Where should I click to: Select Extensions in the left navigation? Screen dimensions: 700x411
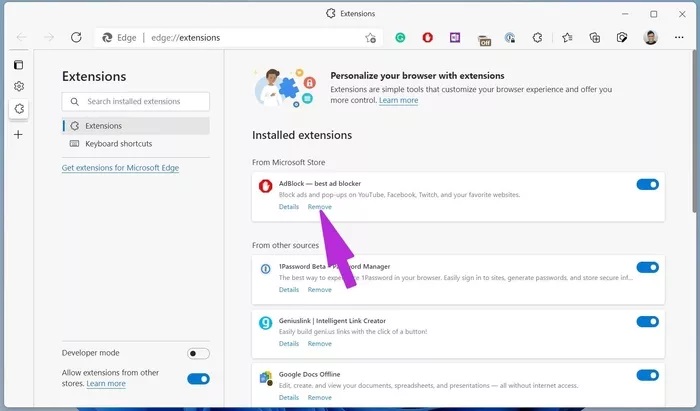pos(104,126)
